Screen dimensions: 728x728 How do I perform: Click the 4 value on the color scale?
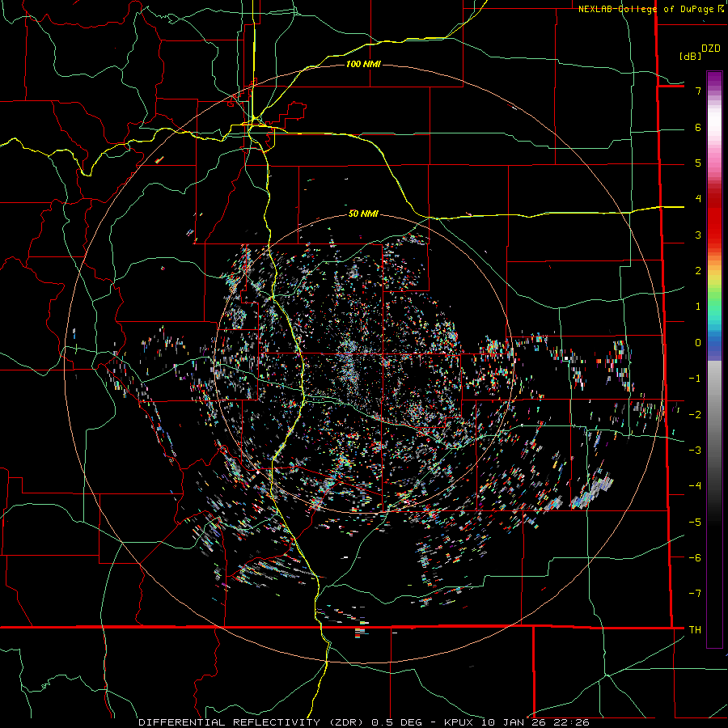698,199
